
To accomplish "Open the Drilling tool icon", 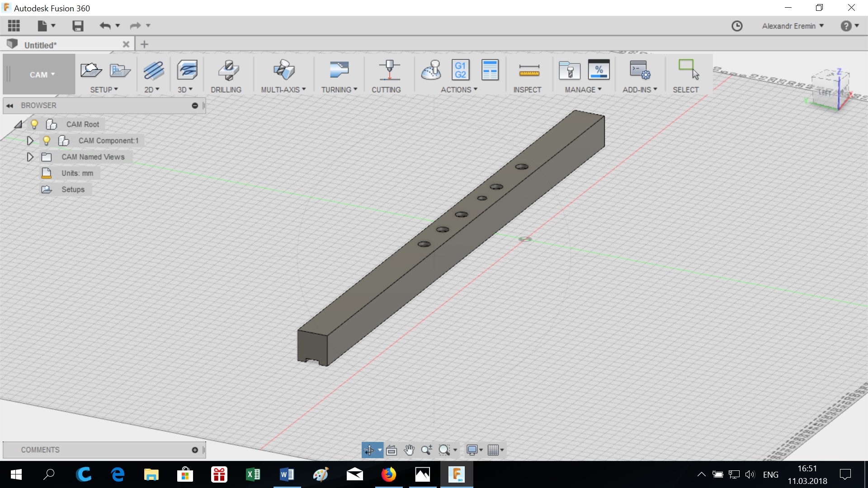I will 228,70.
